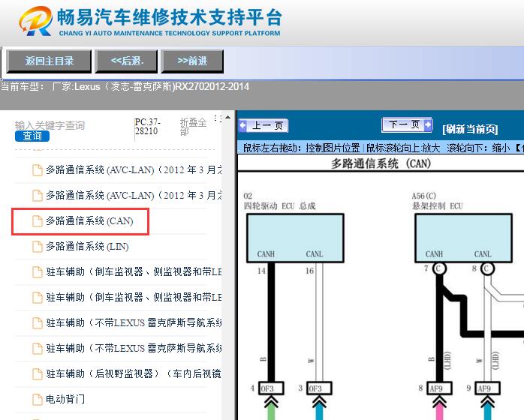Click the AF9 connector at pin 8
Viewport: 524px width, 420px height.
(440, 388)
